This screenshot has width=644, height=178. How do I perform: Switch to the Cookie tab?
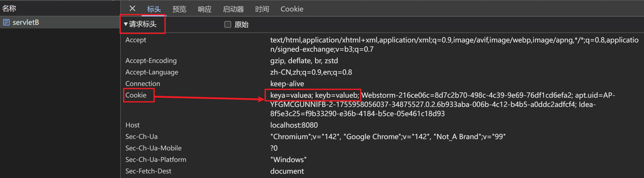292,9
